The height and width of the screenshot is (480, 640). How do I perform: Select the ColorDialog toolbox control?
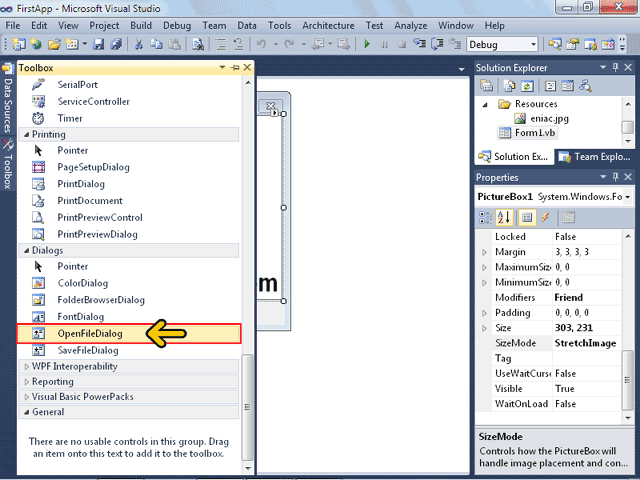click(x=81, y=283)
